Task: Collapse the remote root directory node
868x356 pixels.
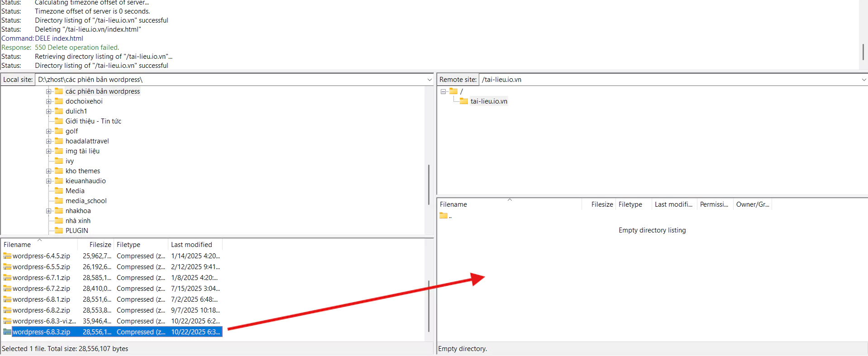Action: (443, 91)
